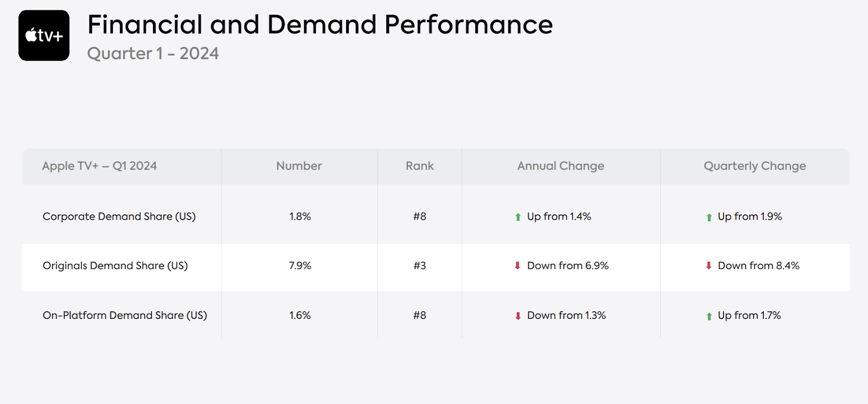Click the 7.9% Originals number value
The height and width of the screenshot is (404, 868).
(300, 266)
